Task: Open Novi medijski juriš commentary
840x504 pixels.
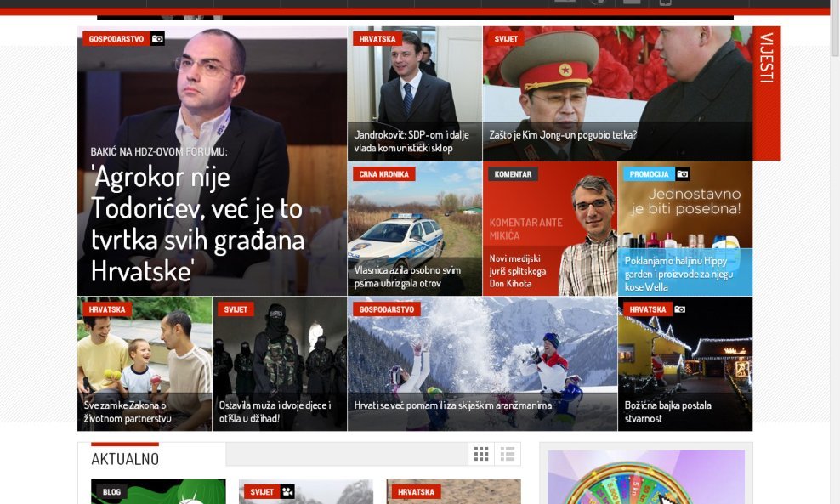Action: tap(518, 271)
